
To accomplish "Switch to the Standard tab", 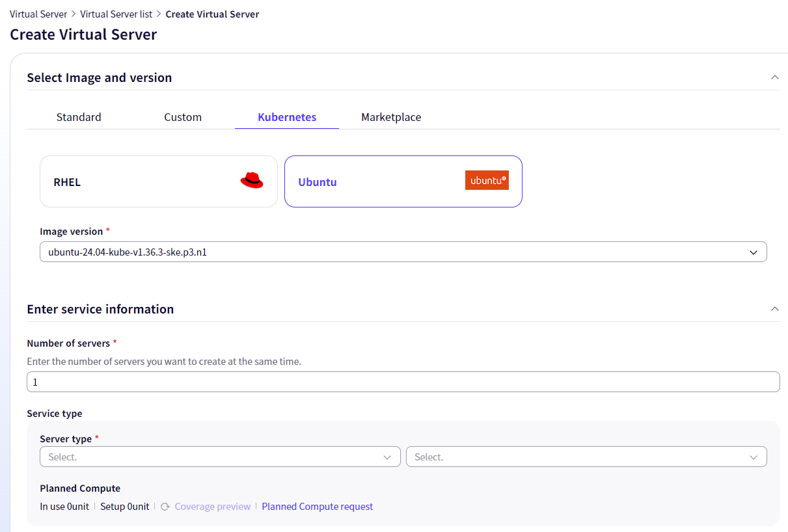I will 79,117.
